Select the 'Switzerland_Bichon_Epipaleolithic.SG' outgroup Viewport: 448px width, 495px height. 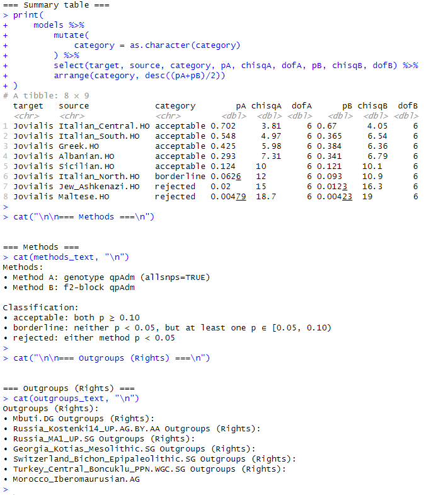point(104,459)
